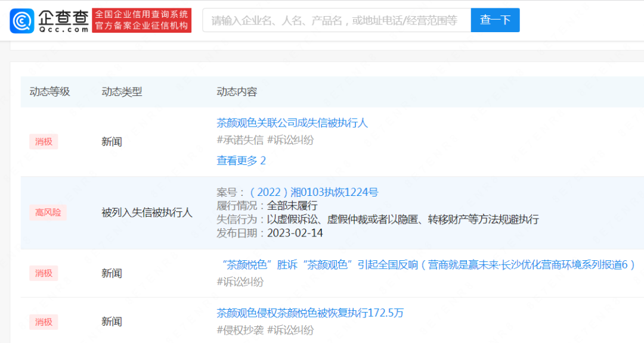Sort by the 动态类型 column header

pyautogui.click(x=119, y=92)
